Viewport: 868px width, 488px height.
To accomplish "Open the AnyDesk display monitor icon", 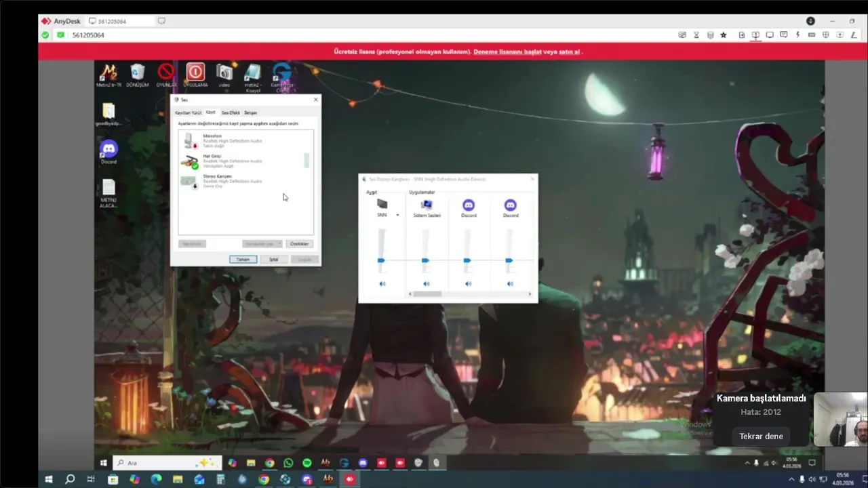I will [770, 35].
